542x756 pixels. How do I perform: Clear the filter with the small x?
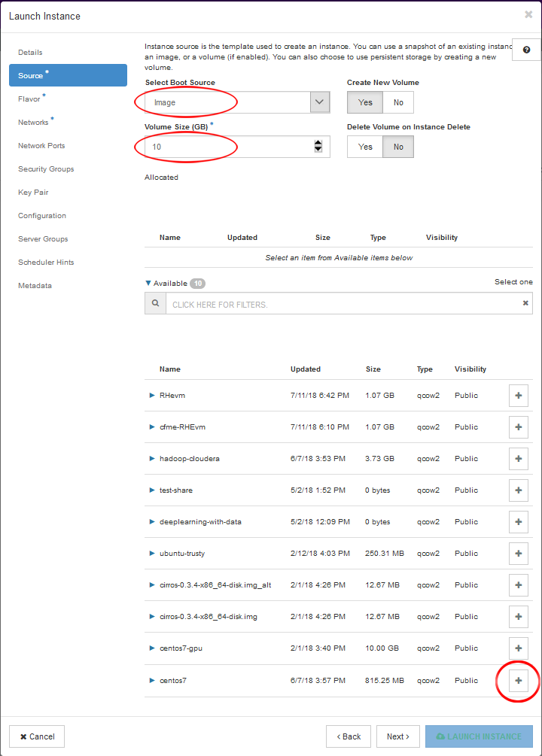[525, 303]
